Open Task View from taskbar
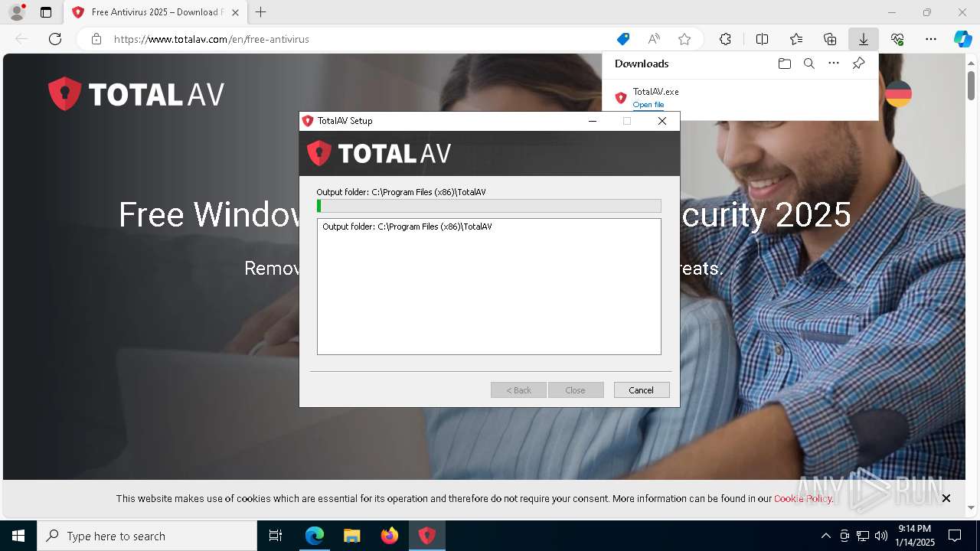This screenshot has height=551, width=980. 276,536
